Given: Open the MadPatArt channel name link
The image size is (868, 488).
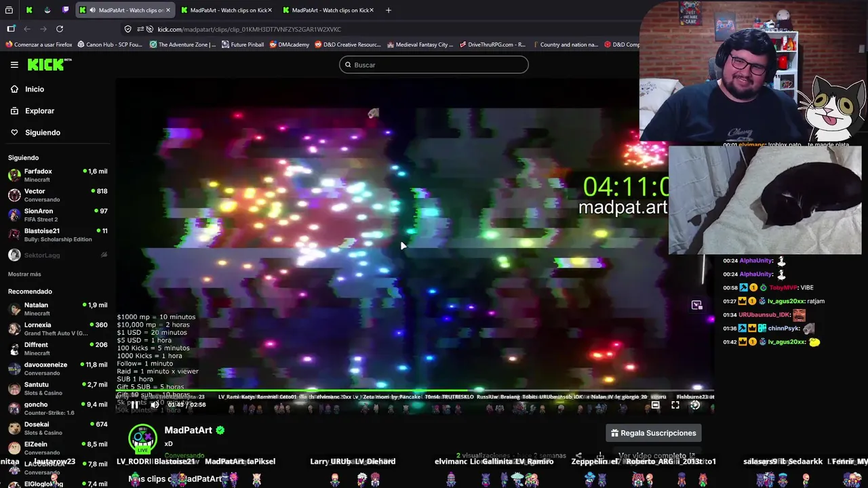Looking at the screenshot, I should [x=189, y=430].
